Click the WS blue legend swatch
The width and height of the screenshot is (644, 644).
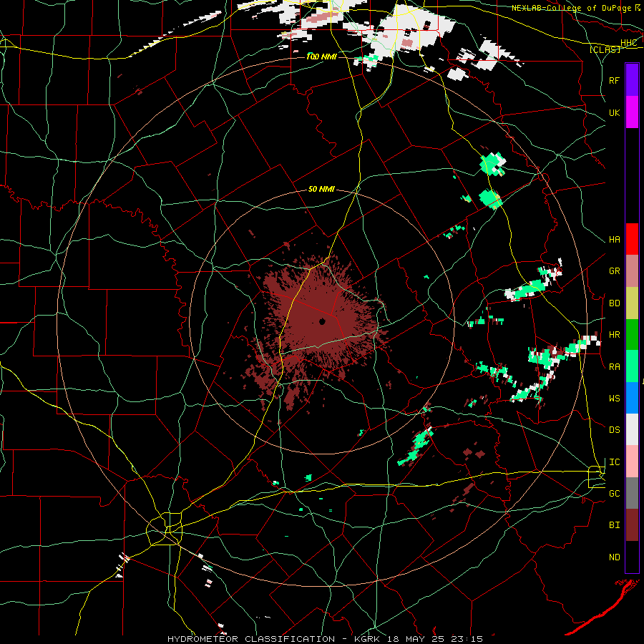632,398
